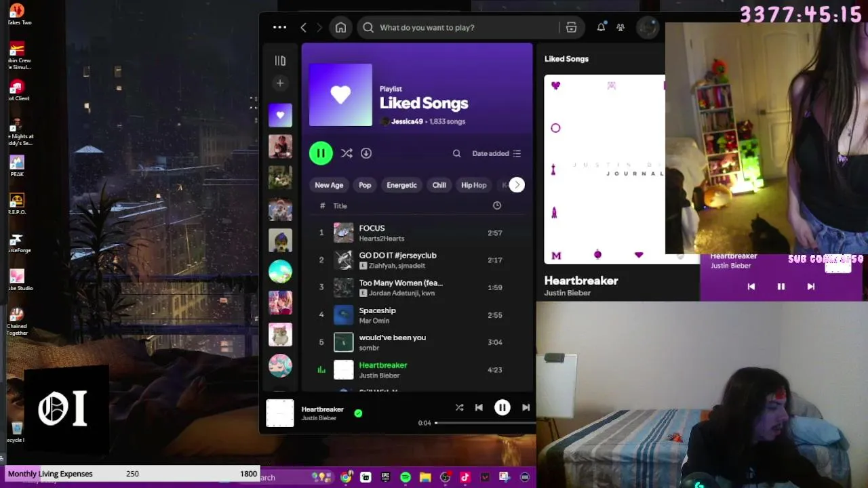This screenshot has height=488, width=868.
Task: Open the 'Date added' sort dropdown
Action: (x=496, y=153)
